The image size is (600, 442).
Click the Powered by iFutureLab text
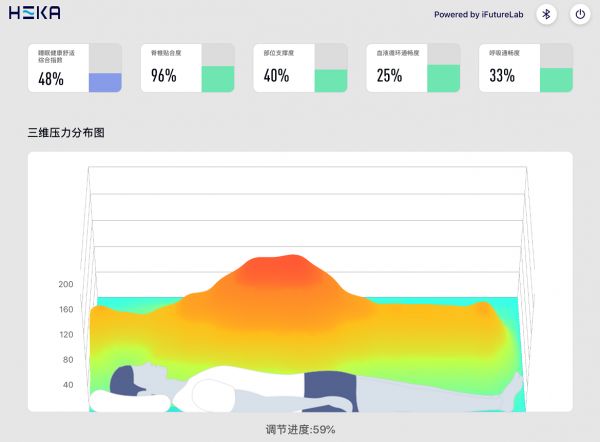click(479, 14)
